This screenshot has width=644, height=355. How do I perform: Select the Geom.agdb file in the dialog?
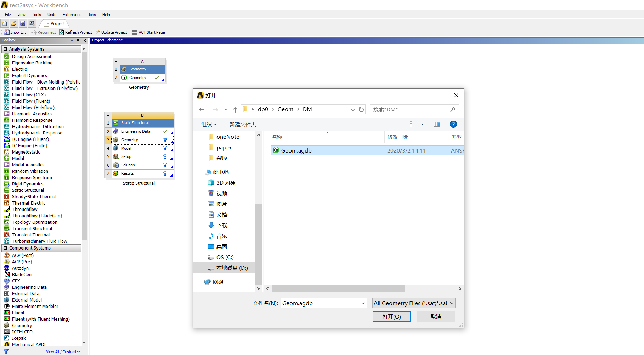[x=367, y=150]
